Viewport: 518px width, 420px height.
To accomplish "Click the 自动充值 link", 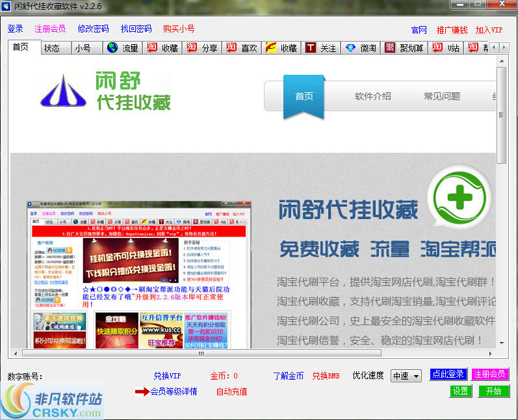I will tap(231, 391).
